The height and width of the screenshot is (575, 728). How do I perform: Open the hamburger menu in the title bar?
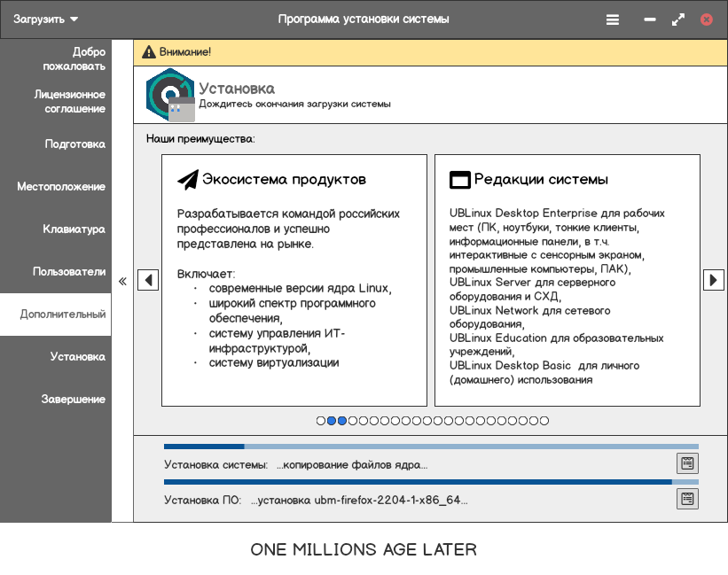point(613,19)
